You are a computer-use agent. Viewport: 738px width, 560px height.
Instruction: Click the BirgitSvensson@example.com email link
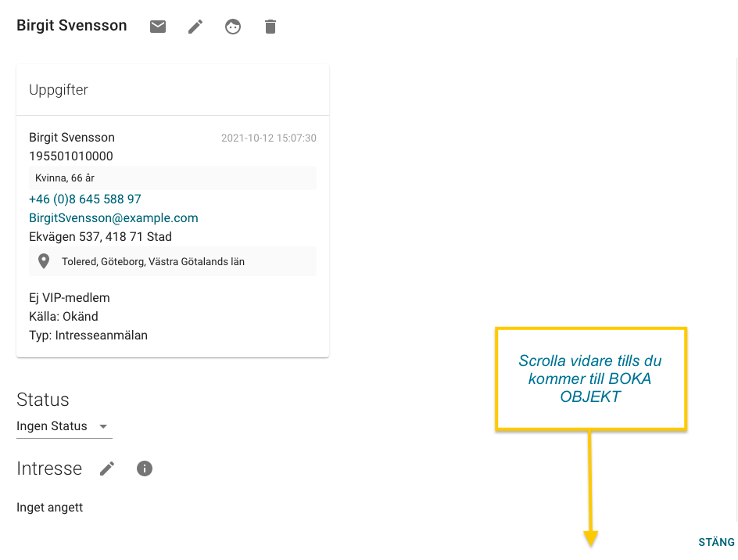tap(113, 218)
